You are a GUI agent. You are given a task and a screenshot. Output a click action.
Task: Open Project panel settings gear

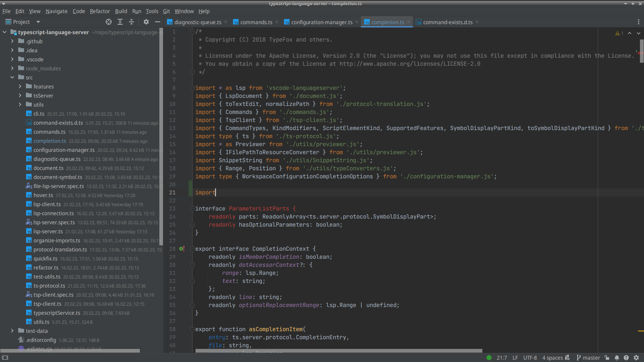click(146, 22)
